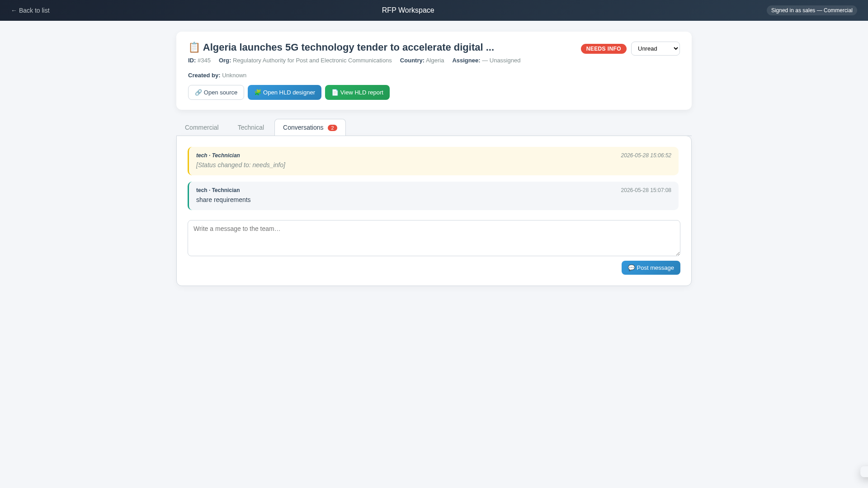The width and height of the screenshot is (868, 488).
Task: Click the timestamp 2026-05-28 15:07:08
Action: pyautogui.click(x=646, y=190)
